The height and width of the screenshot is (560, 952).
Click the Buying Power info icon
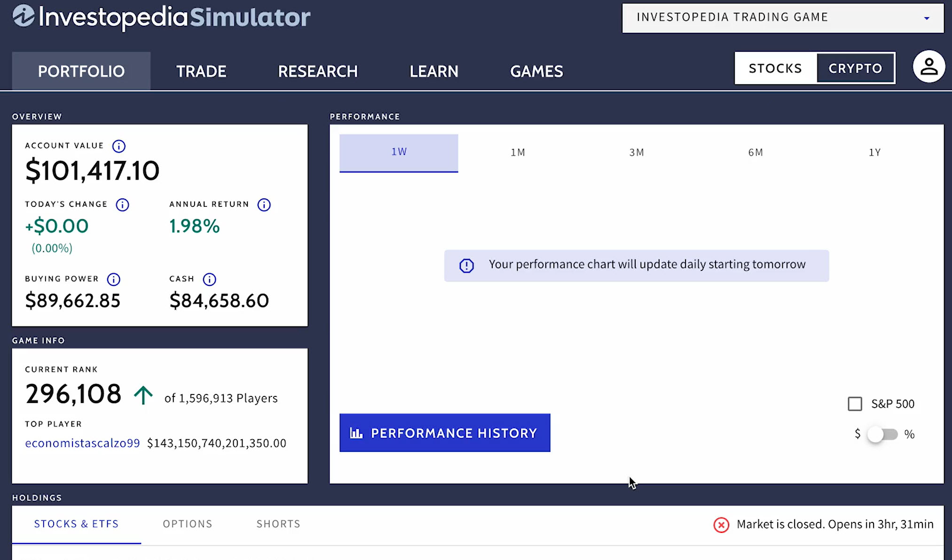(113, 279)
